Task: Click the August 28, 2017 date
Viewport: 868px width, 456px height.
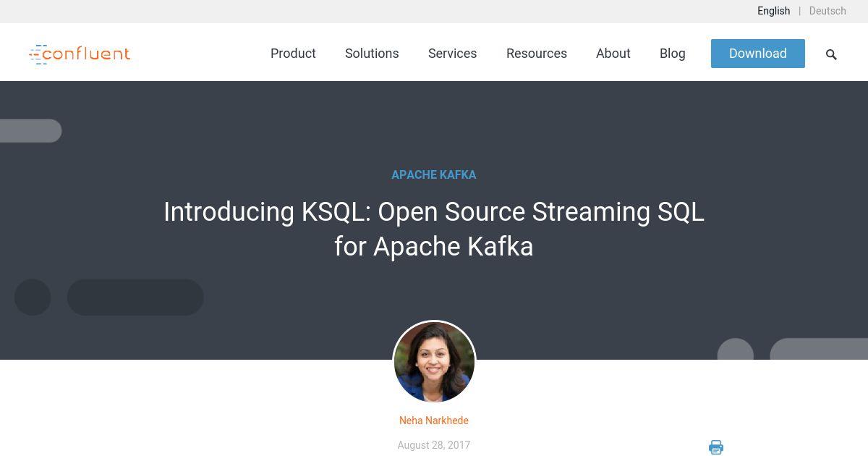Action: point(434,445)
